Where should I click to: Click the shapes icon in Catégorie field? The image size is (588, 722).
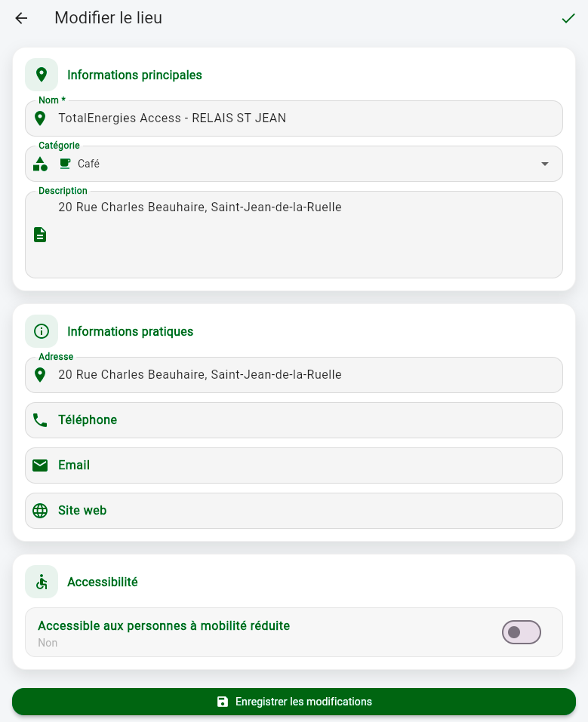[x=40, y=164]
